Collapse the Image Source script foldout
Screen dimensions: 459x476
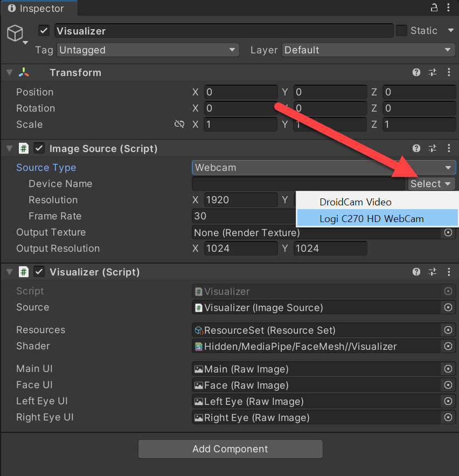[9, 148]
